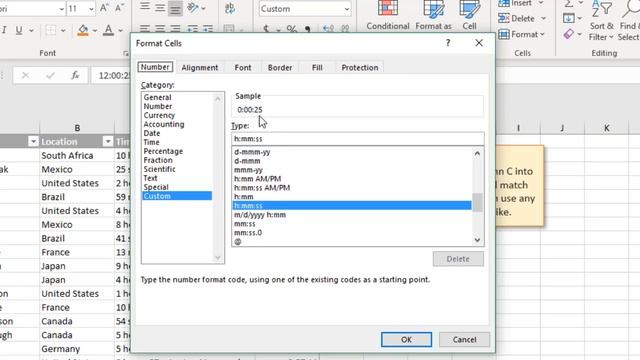Screen dimensions: 640x360
Task: Select the Currency category
Action: click(x=159, y=115)
